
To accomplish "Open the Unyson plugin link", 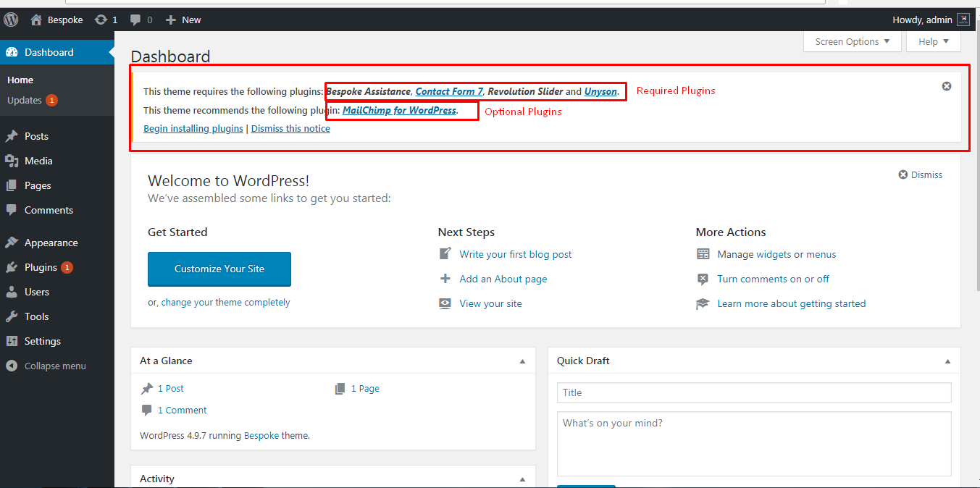I will [x=600, y=91].
